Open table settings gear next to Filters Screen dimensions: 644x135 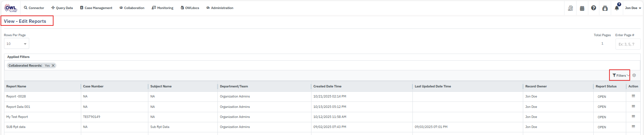pos(634,75)
